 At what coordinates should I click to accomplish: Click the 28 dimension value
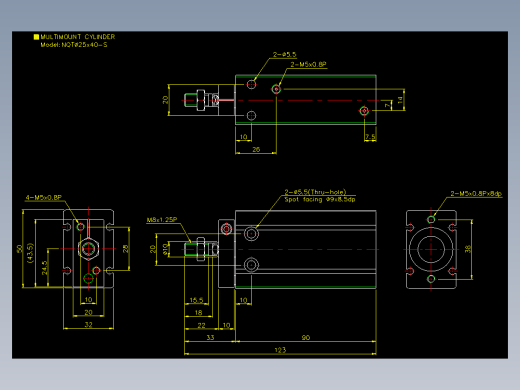point(125,249)
